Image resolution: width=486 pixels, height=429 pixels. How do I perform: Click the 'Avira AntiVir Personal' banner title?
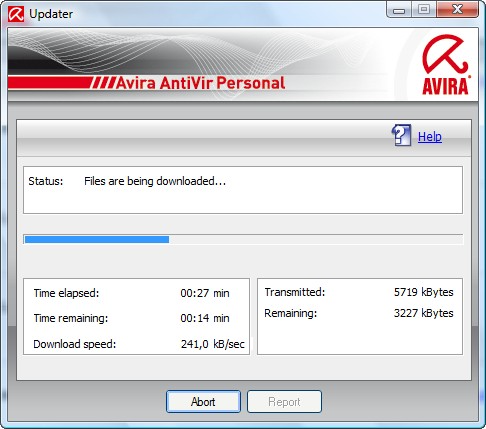200,83
